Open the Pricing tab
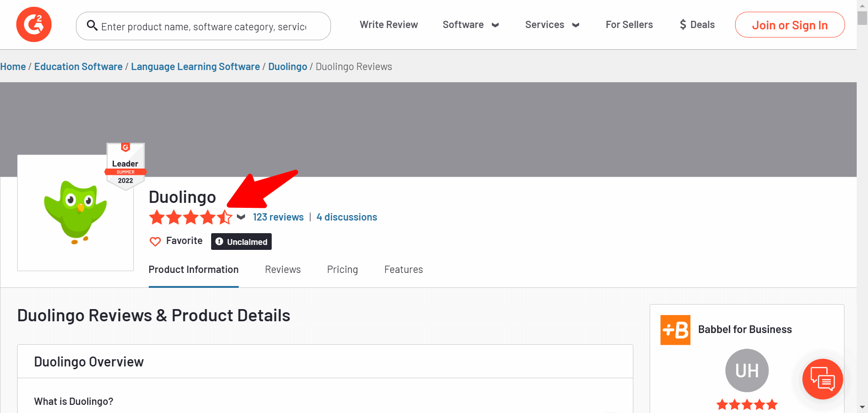 [x=342, y=270]
